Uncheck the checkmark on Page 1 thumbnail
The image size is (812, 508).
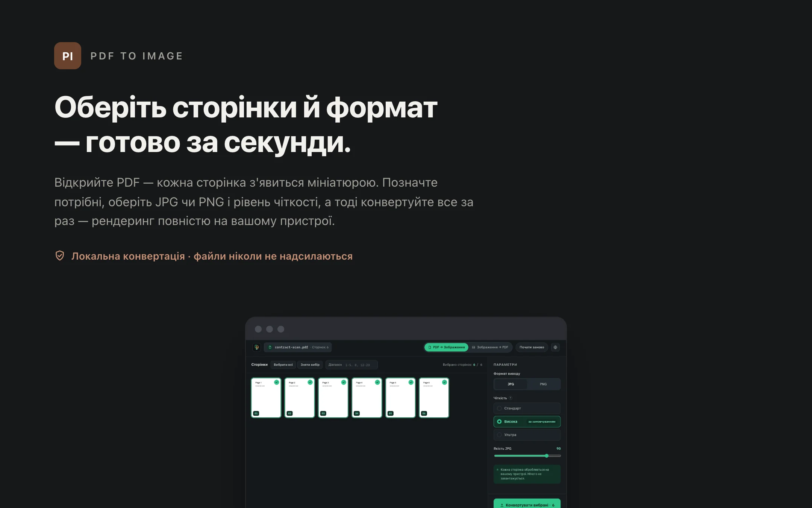pyautogui.click(x=277, y=382)
